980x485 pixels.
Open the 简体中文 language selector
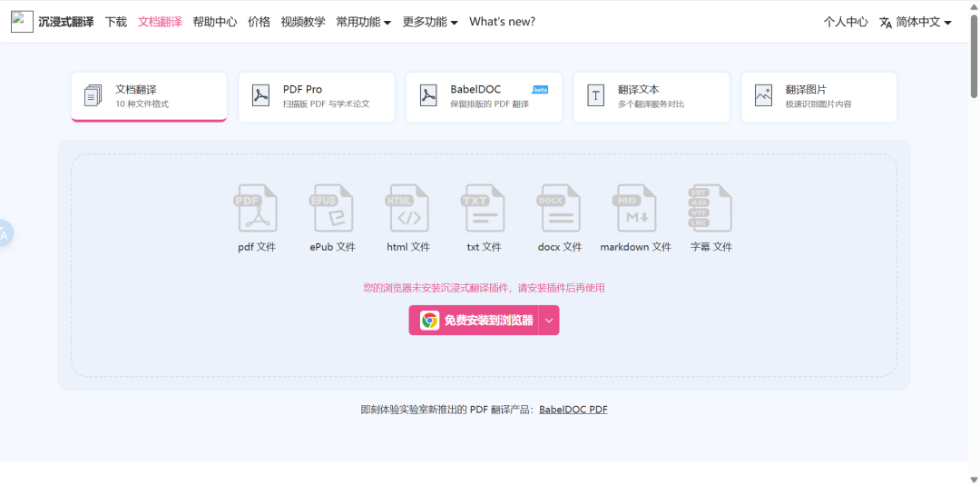pos(915,22)
